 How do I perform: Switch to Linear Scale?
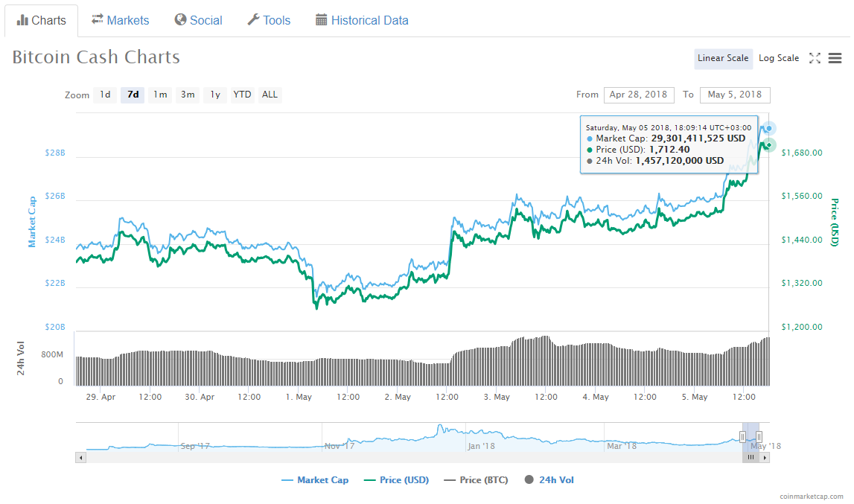tap(722, 58)
